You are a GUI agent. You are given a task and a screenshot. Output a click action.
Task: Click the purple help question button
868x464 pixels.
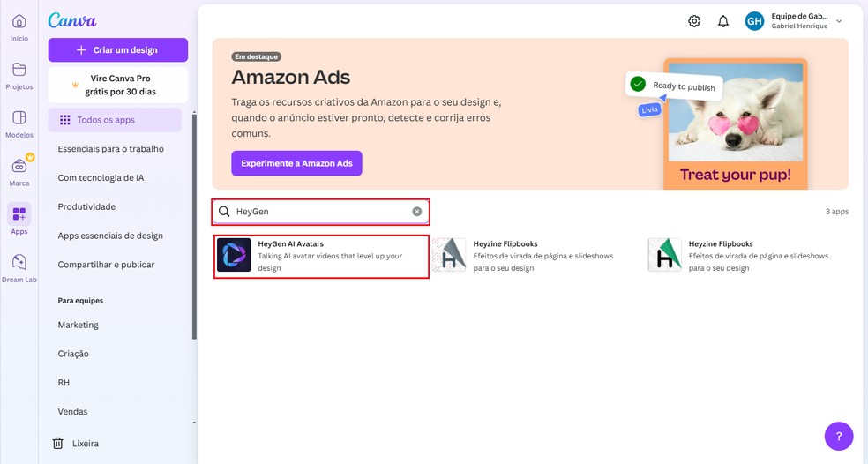pos(838,435)
